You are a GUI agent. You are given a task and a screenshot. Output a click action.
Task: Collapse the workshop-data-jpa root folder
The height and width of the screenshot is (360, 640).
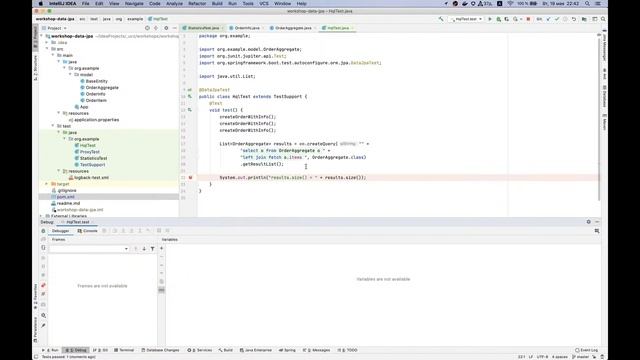(42, 36)
